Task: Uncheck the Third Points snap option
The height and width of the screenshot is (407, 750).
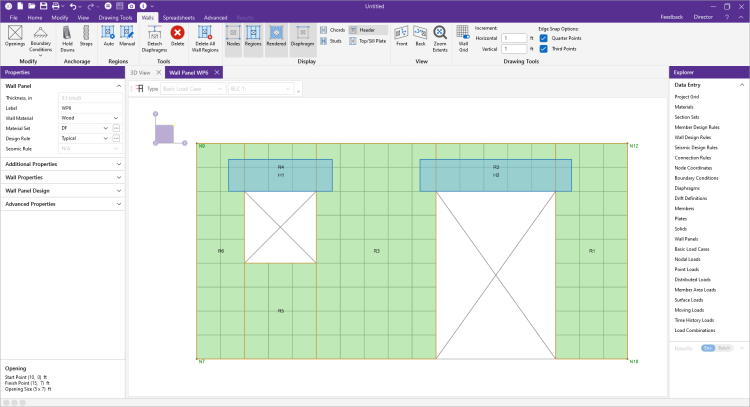Action: pyautogui.click(x=544, y=48)
